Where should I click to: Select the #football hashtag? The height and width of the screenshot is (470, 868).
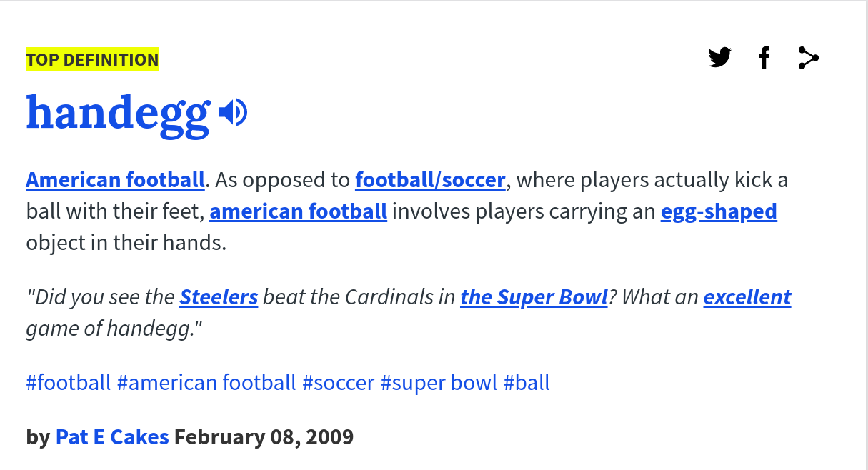[69, 382]
